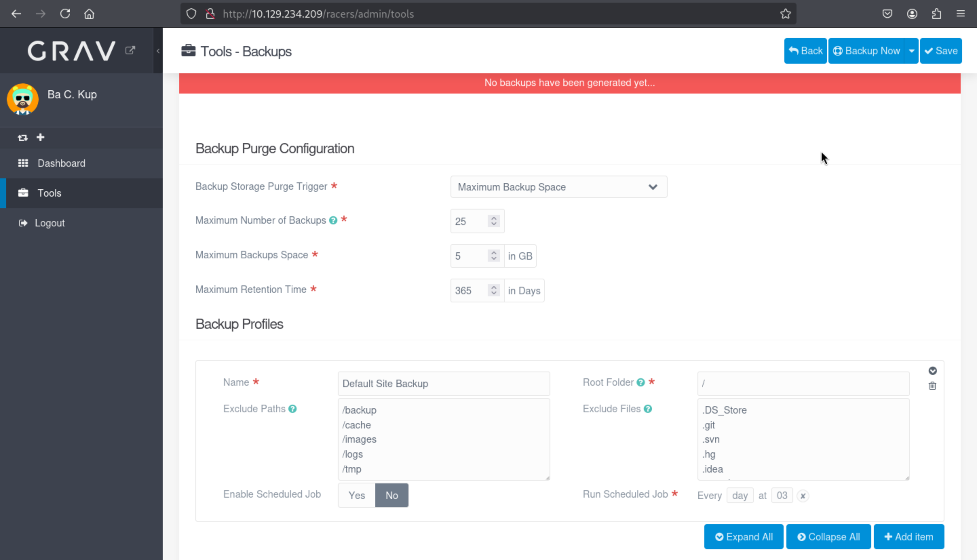Clear the scheduled job cron value with x
977x560 pixels.
tap(803, 496)
